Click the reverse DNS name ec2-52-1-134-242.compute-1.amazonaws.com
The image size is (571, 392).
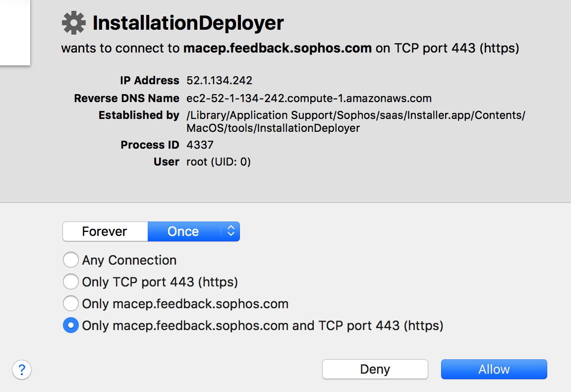point(309,98)
